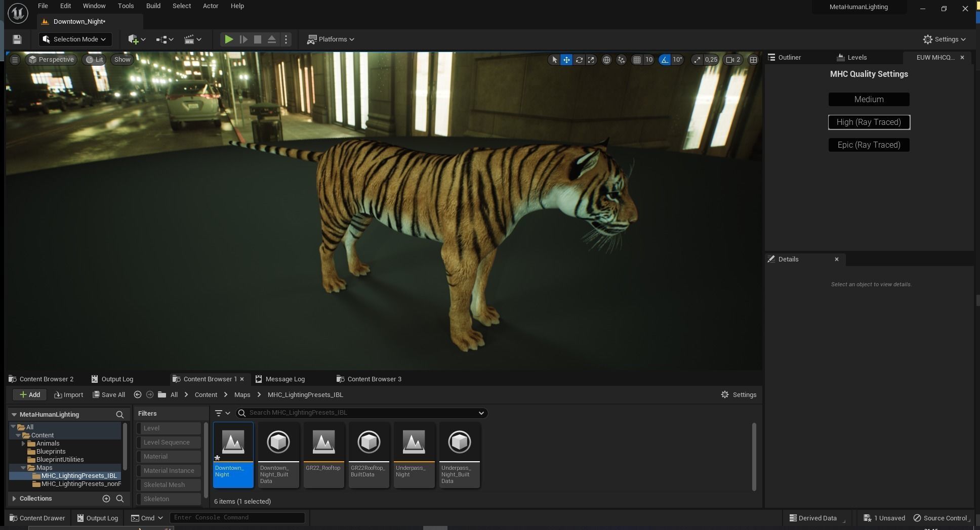Go back in Content Browser history
Image resolution: width=980 pixels, height=530 pixels.
coord(138,395)
